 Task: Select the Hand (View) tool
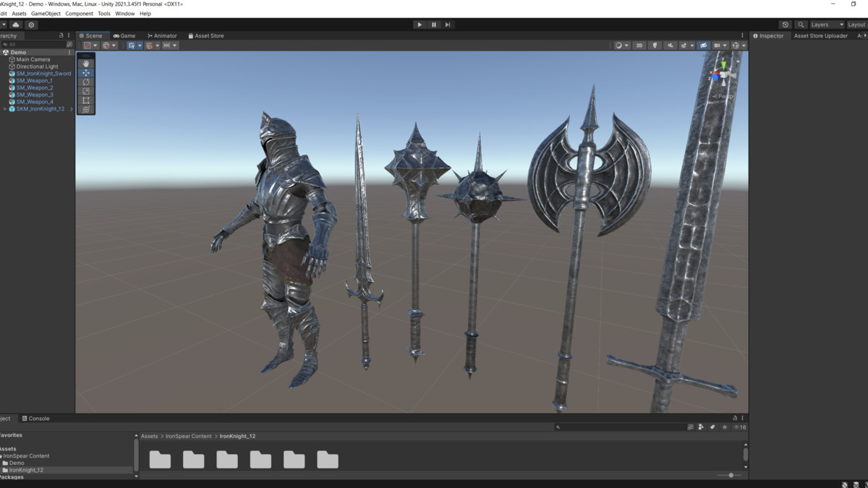pyautogui.click(x=86, y=64)
